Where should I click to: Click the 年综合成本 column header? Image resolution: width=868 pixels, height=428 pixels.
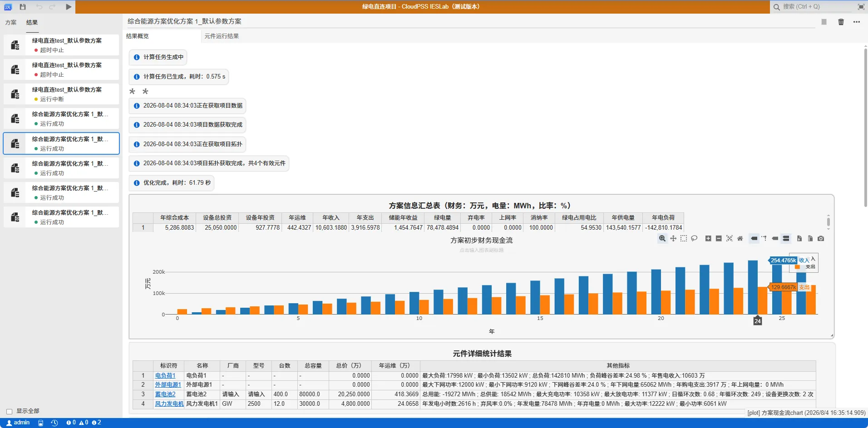pyautogui.click(x=174, y=218)
